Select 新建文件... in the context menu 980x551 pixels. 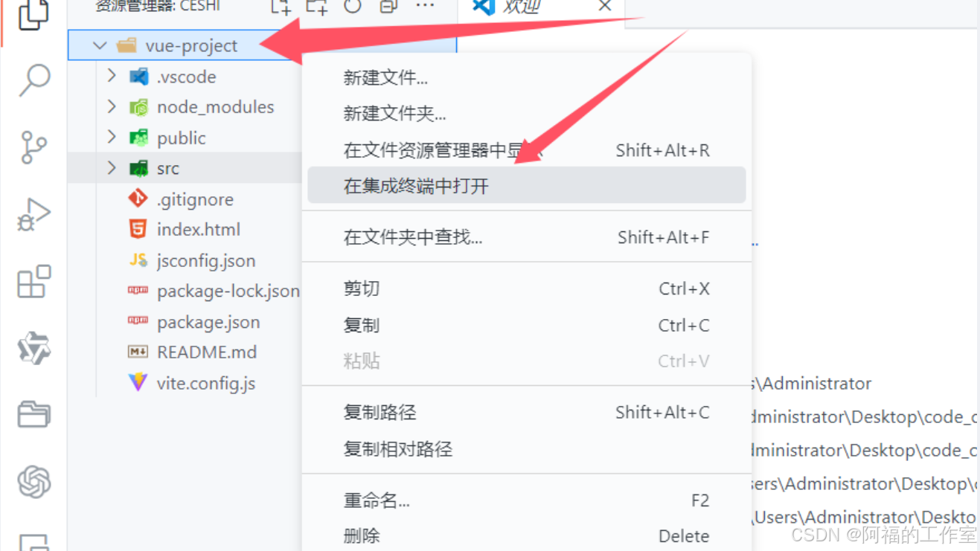[385, 77]
